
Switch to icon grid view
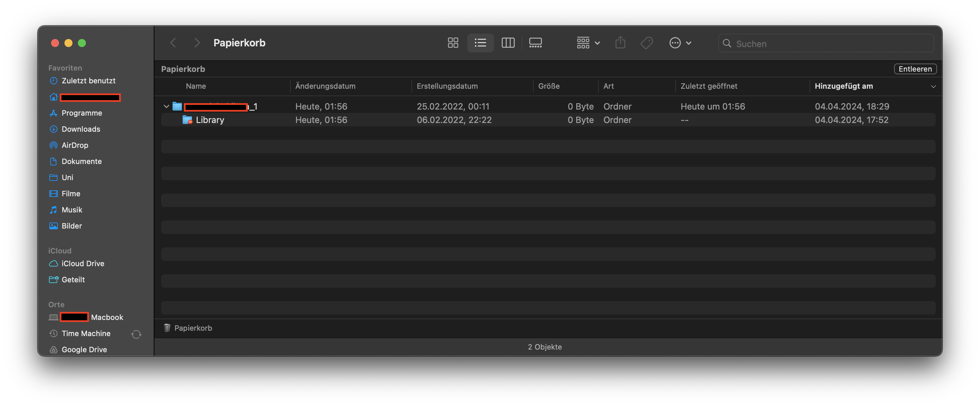pyautogui.click(x=453, y=43)
